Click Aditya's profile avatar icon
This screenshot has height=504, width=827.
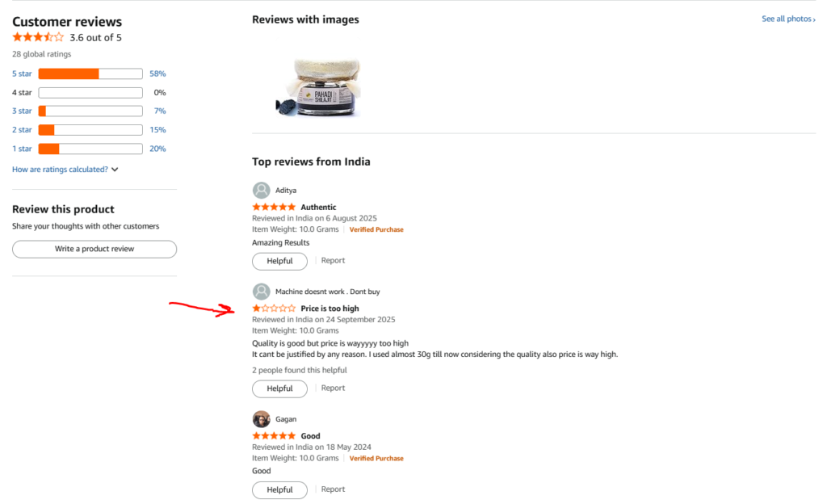(262, 190)
